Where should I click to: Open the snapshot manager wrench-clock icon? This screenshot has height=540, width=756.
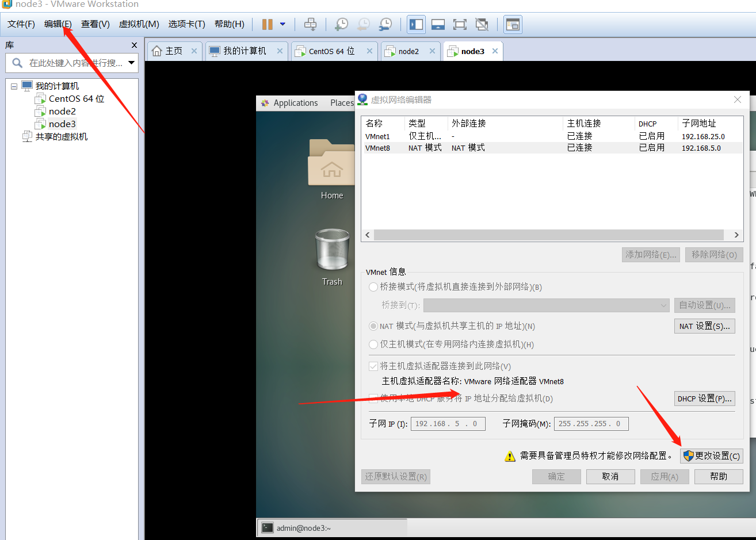[385, 24]
